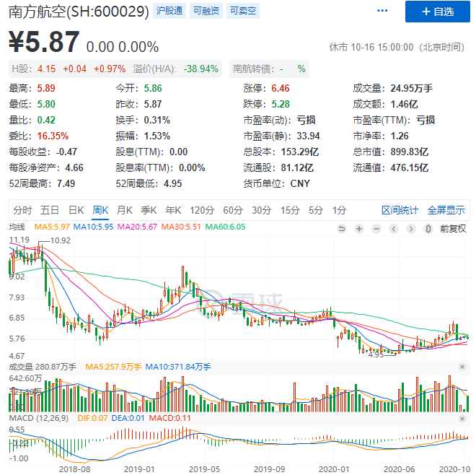Click the DIF:0.07 indicator value

[x=92, y=419]
